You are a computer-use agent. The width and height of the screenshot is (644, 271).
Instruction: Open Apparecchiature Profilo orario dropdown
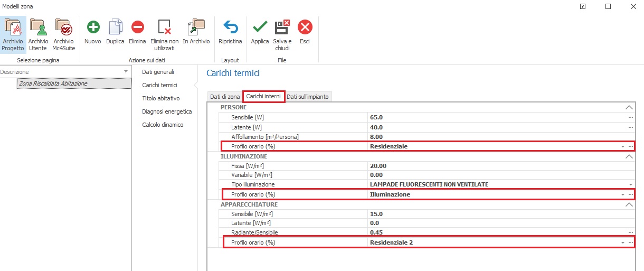point(623,242)
